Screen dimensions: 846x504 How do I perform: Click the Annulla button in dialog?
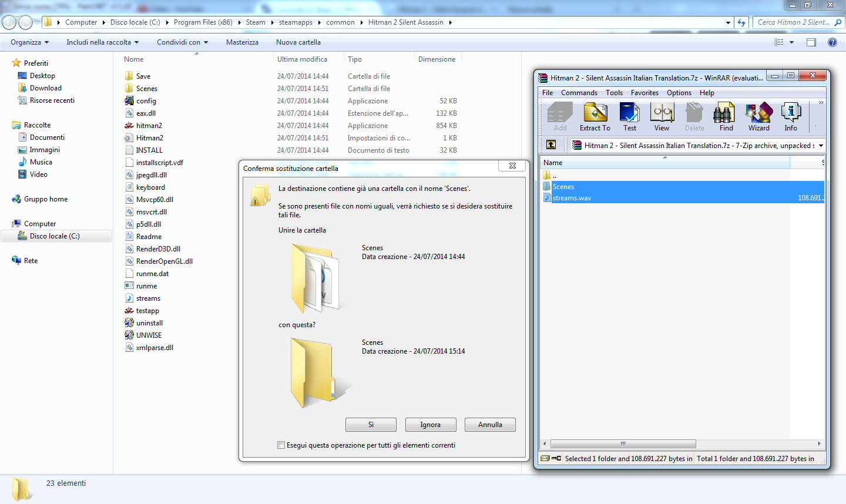[490, 425]
